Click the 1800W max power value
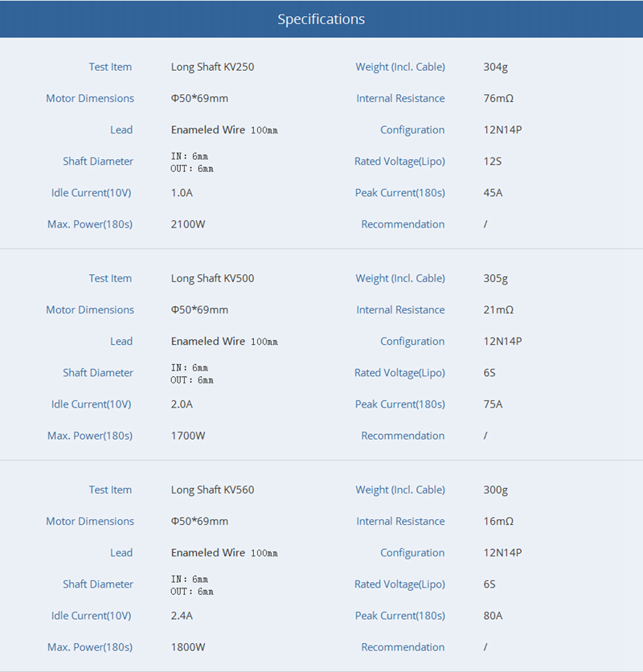Screen dimensions: 643x672 pos(188,647)
